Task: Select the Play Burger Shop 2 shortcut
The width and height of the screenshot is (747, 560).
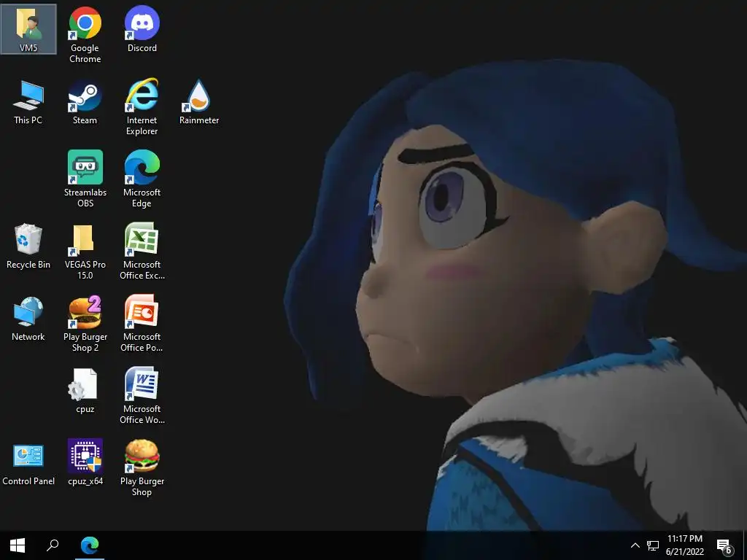Action: tap(85, 324)
